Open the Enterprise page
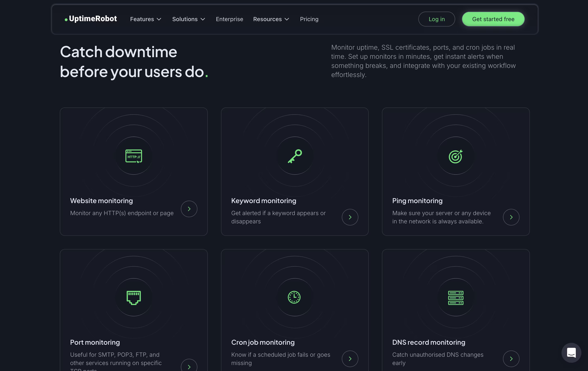Image resolution: width=588 pixels, height=371 pixels. (229, 19)
